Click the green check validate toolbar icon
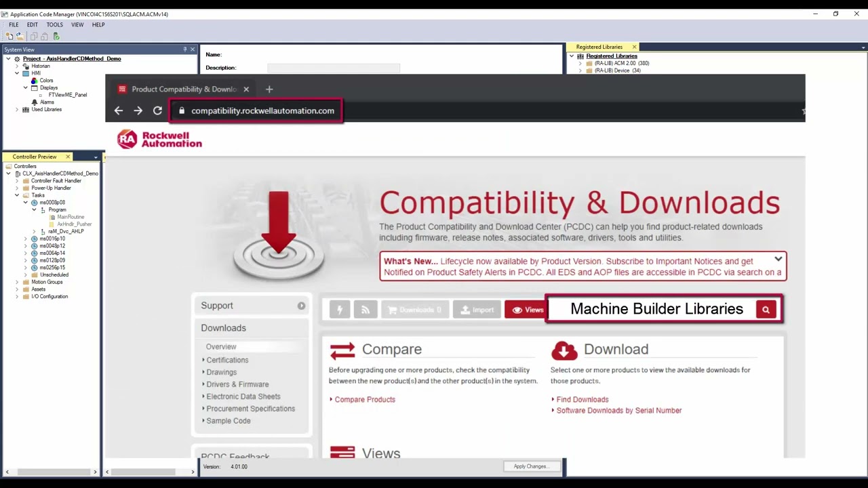This screenshot has width=868, height=488. pos(56,36)
